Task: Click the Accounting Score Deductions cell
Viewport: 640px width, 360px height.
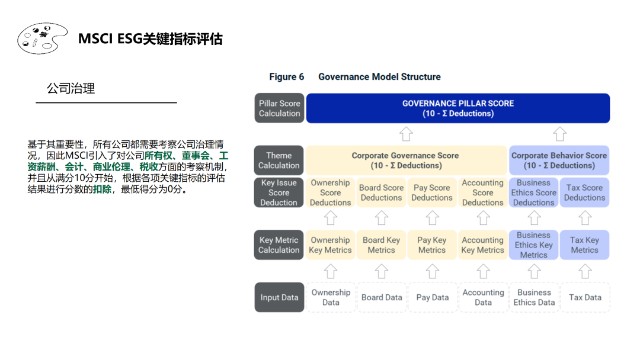Action: click(x=482, y=193)
